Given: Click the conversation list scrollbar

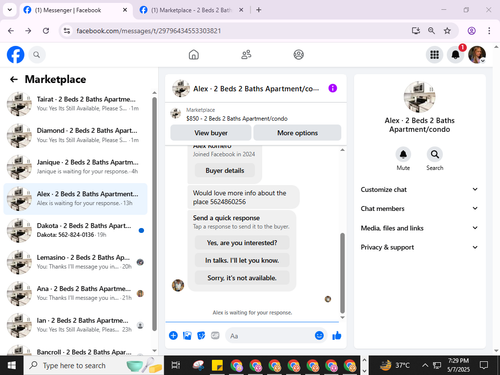Looking at the screenshot, I should click(154, 214).
